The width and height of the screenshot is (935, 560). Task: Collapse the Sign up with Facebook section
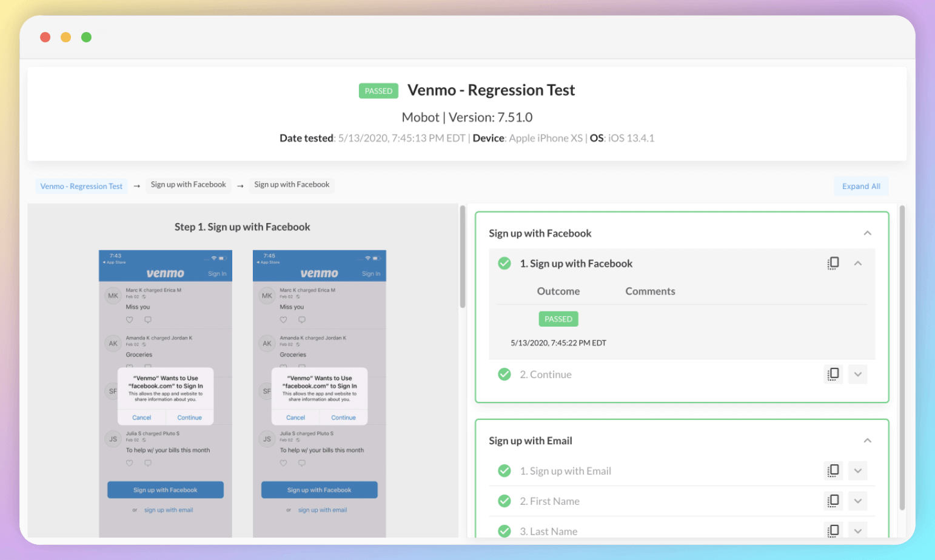click(x=867, y=233)
